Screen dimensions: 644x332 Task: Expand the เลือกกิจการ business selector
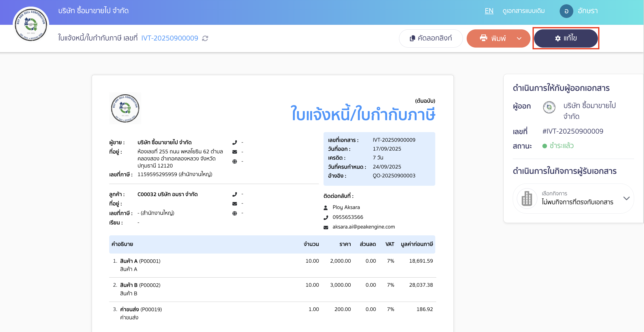pos(627,199)
